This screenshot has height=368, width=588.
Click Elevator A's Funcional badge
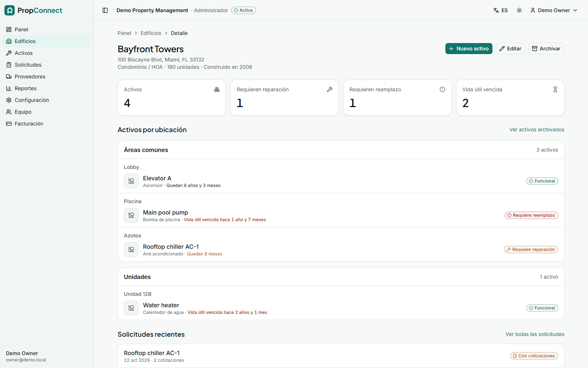pos(542,181)
